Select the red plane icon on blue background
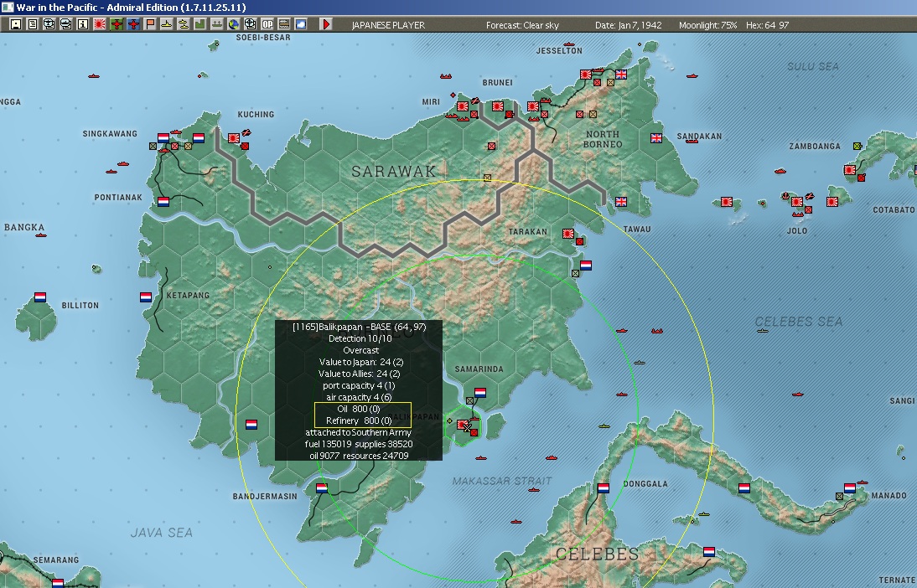The width and height of the screenshot is (917, 588). tap(133, 24)
